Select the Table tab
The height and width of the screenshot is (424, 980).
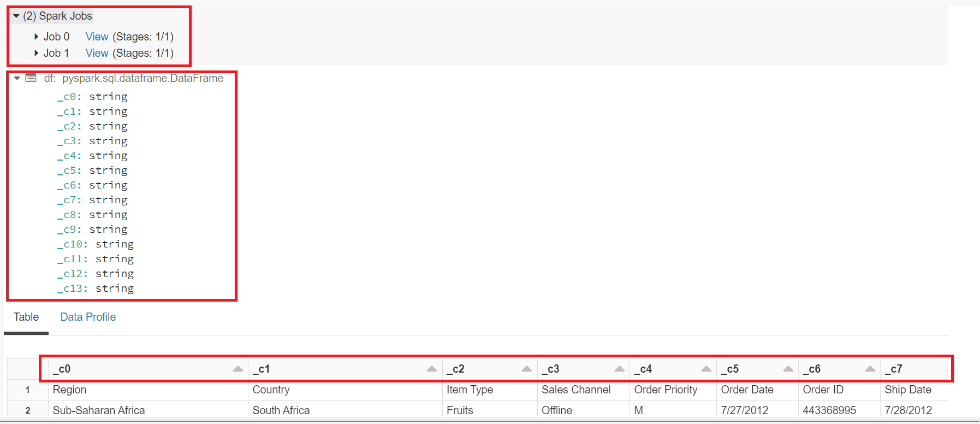pyautogui.click(x=26, y=317)
